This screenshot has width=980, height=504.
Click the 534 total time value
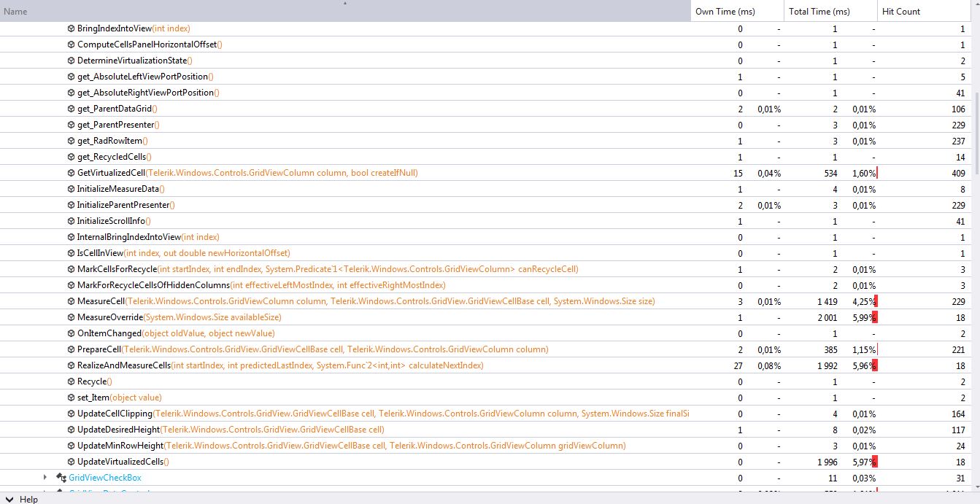[x=830, y=173]
